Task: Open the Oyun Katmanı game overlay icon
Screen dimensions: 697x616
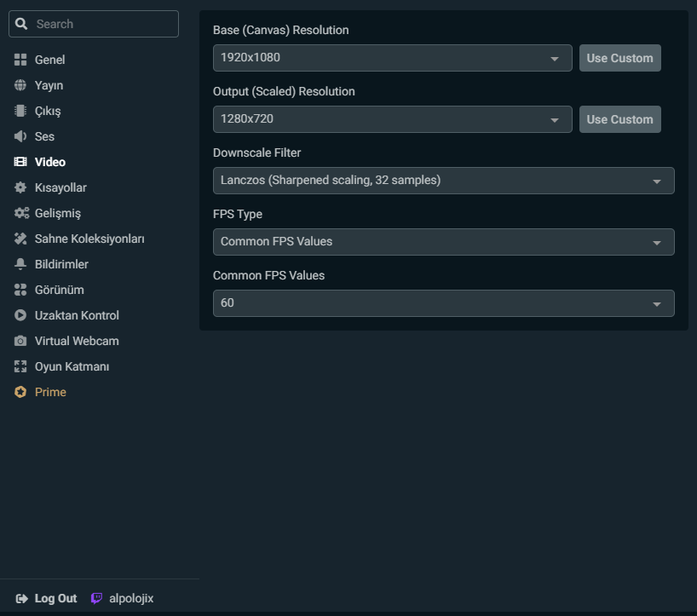Action: (19, 366)
